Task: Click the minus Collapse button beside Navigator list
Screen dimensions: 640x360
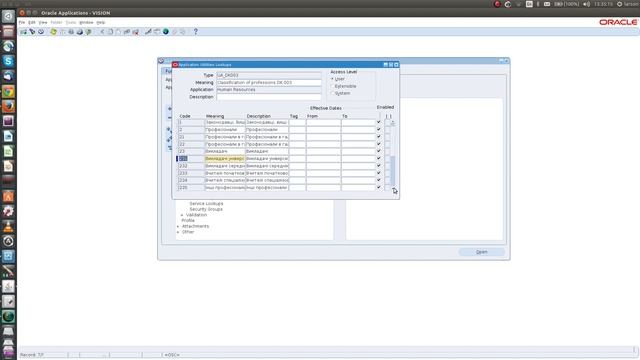Action: coord(169,118)
